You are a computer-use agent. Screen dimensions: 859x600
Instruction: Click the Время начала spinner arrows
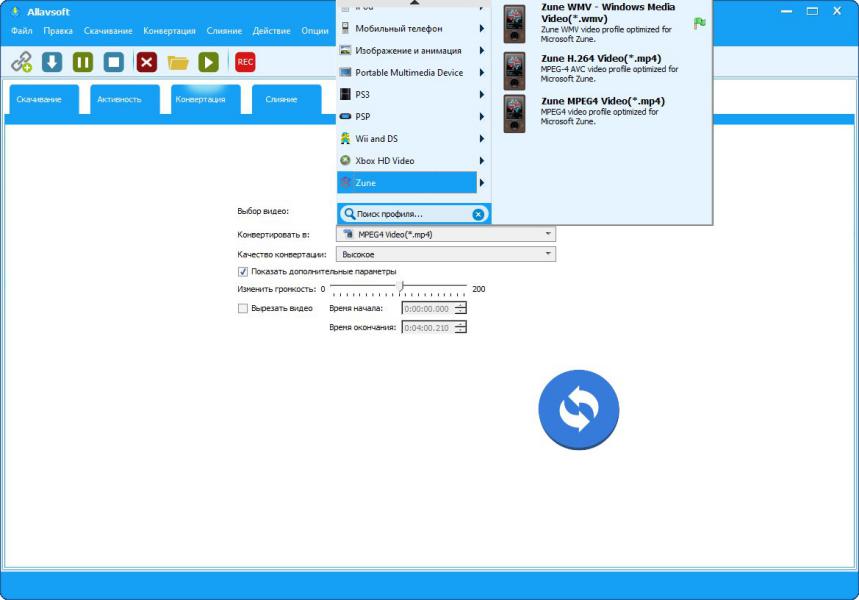[x=461, y=309]
